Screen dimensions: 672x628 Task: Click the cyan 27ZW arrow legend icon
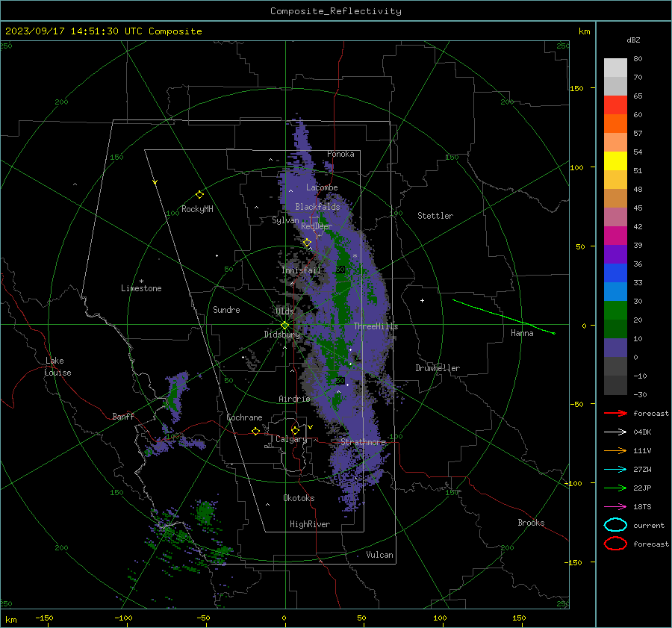[x=615, y=470]
